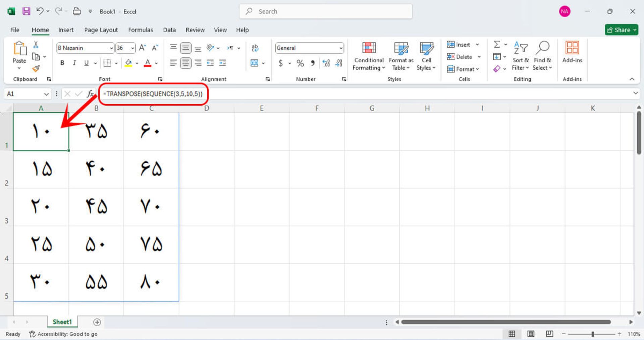Click the Cut scissors icon
The height and width of the screenshot is (340, 644).
tap(36, 45)
